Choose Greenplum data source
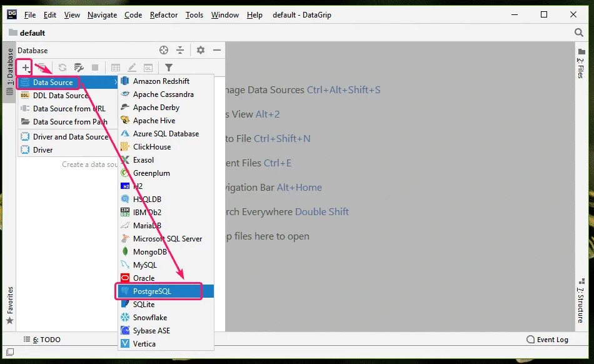Image resolution: width=594 pixels, height=364 pixels. pyautogui.click(x=166, y=173)
